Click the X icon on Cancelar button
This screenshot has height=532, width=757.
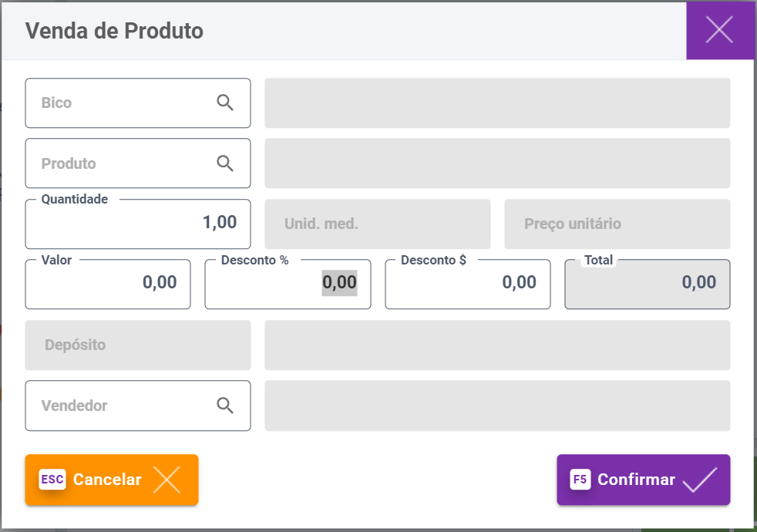click(x=167, y=480)
